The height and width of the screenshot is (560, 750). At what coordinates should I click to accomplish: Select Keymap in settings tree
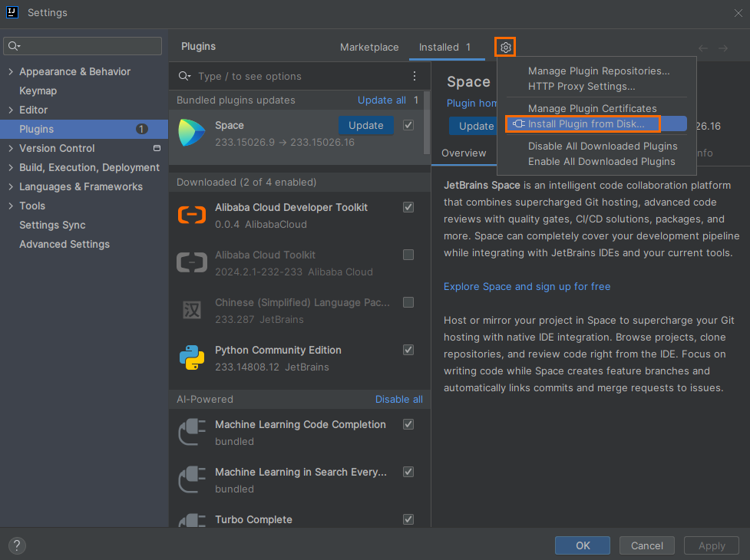tap(38, 91)
